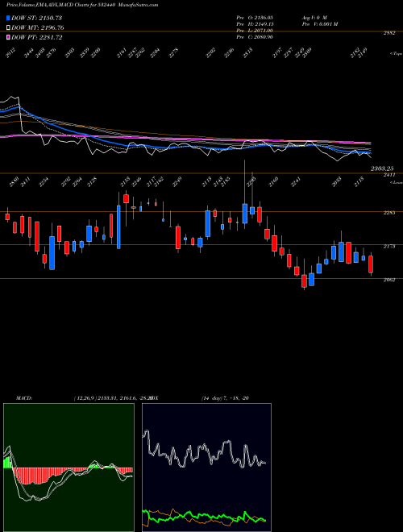
Task: Open the ADX indicator chart panel
Action: [x=206, y=468]
